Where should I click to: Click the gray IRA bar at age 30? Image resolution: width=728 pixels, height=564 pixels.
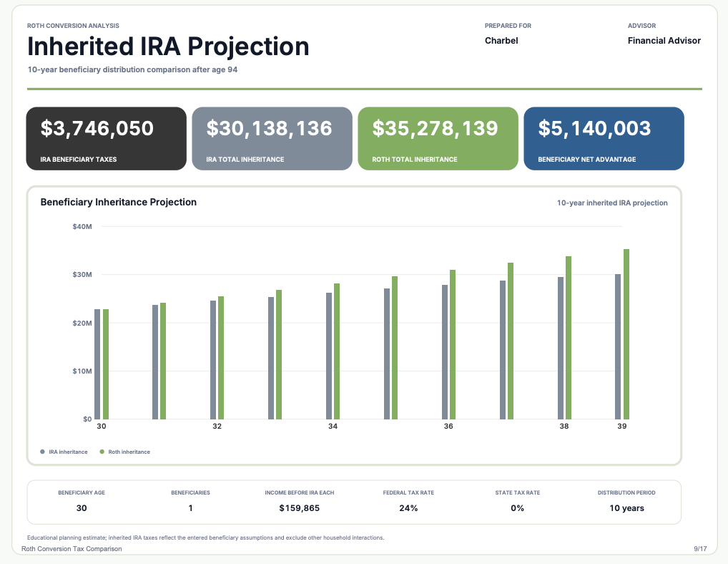coord(97,364)
